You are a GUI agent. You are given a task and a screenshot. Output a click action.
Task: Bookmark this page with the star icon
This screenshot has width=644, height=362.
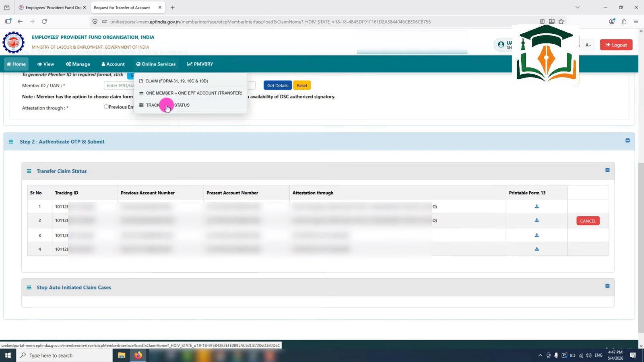(x=561, y=21)
